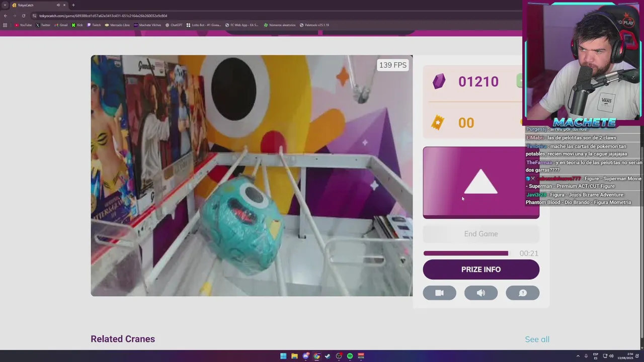This screenshot has width=644, height=362.
Task: Open the Twitter bookmark
Action: point(43,25)
